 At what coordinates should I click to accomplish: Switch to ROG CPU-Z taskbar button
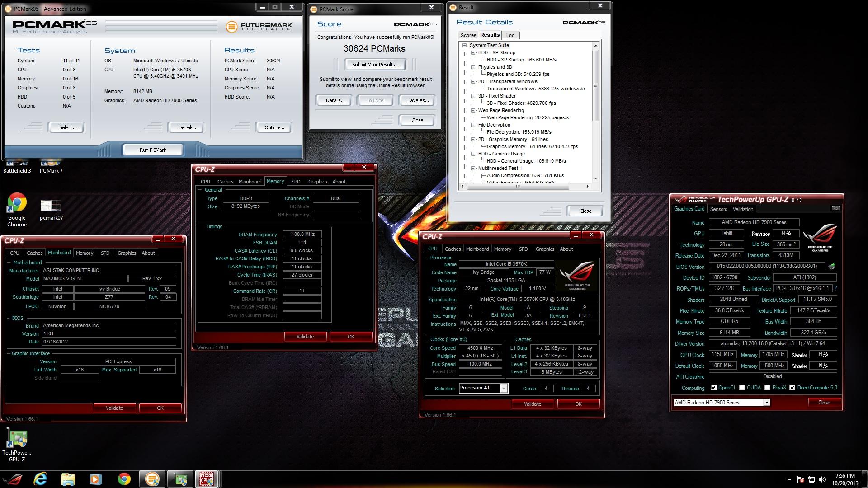pos(207,479)
